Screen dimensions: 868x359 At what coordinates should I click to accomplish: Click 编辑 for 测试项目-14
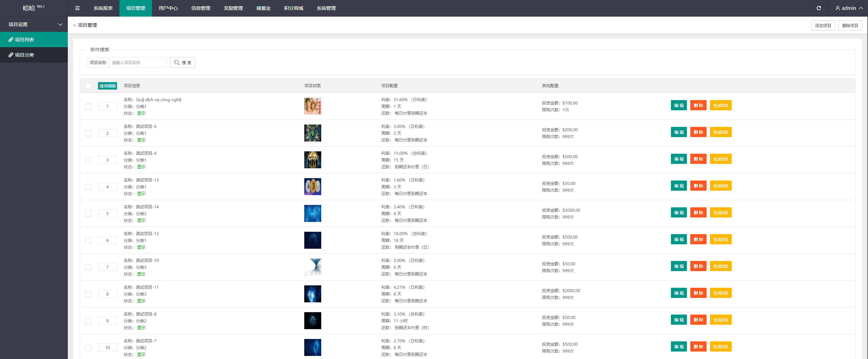(x=679, y=212)
